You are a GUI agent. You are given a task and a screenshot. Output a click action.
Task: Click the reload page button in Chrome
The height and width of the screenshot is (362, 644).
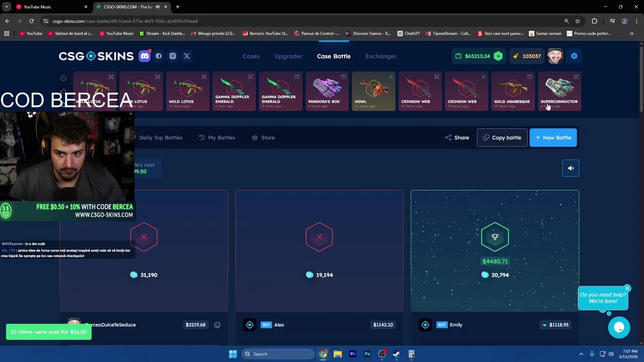coord(31,21)
